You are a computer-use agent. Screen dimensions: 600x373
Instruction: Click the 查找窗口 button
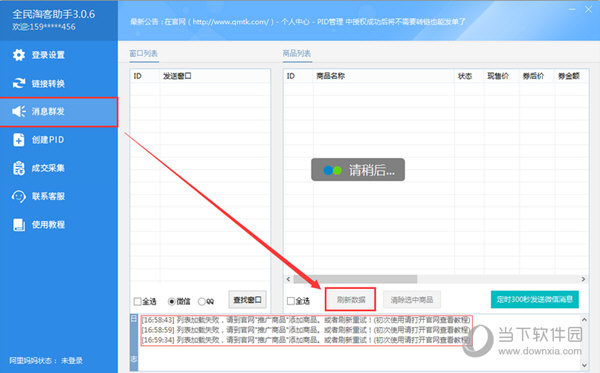(247, 300)
